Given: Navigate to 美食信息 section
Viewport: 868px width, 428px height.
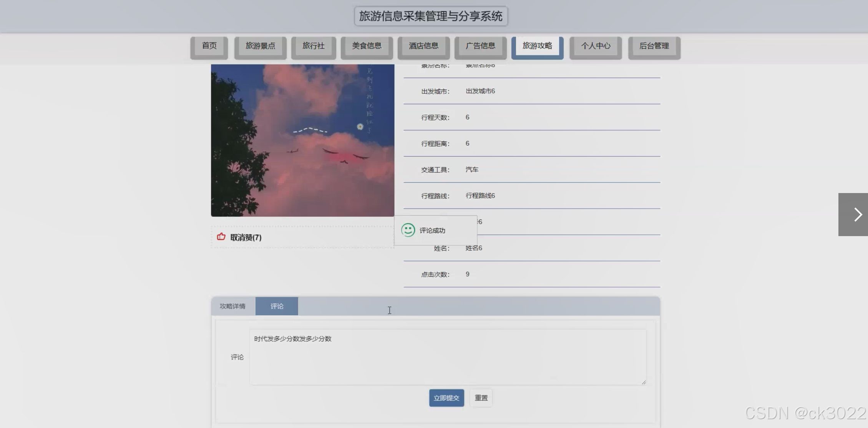Looking at the screenshot, I should (x=367, y=46).
